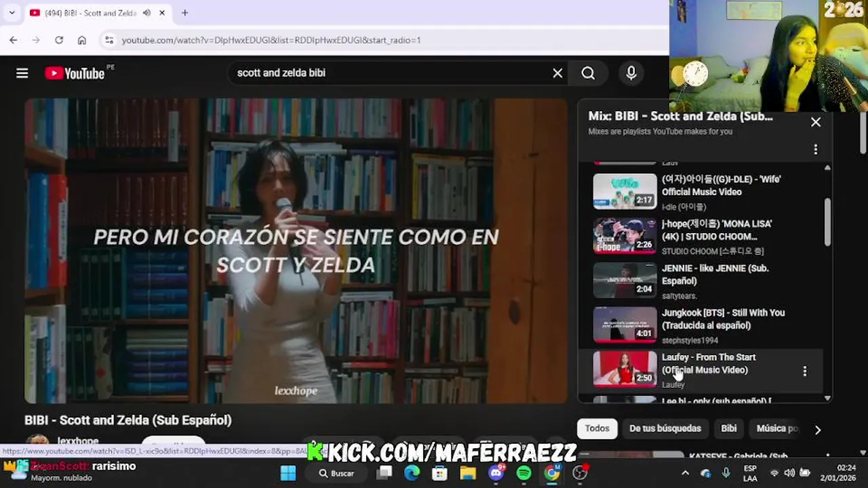
Task: Show hidden system tray icons
Action: pos(685,473)
